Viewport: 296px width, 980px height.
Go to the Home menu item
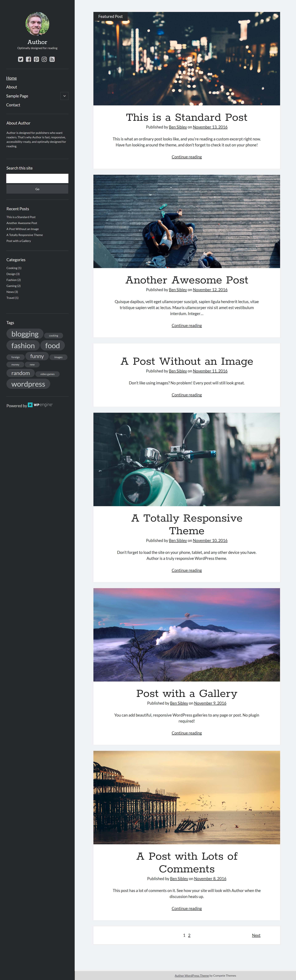(x=11, y=78)
